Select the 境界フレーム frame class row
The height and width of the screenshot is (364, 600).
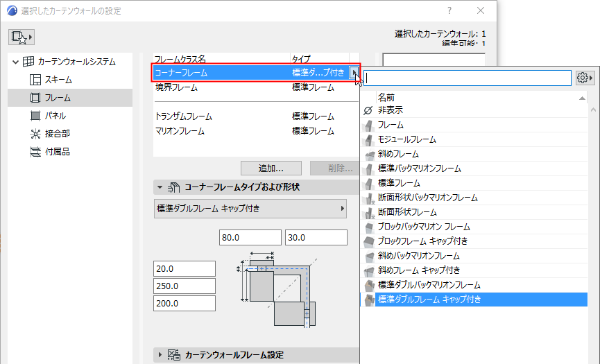pyautogui.click(x=256, y=87)
